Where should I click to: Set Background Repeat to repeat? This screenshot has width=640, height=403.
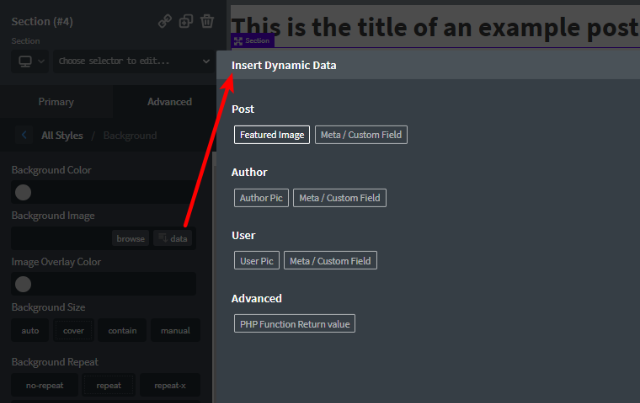coord(109,385)
